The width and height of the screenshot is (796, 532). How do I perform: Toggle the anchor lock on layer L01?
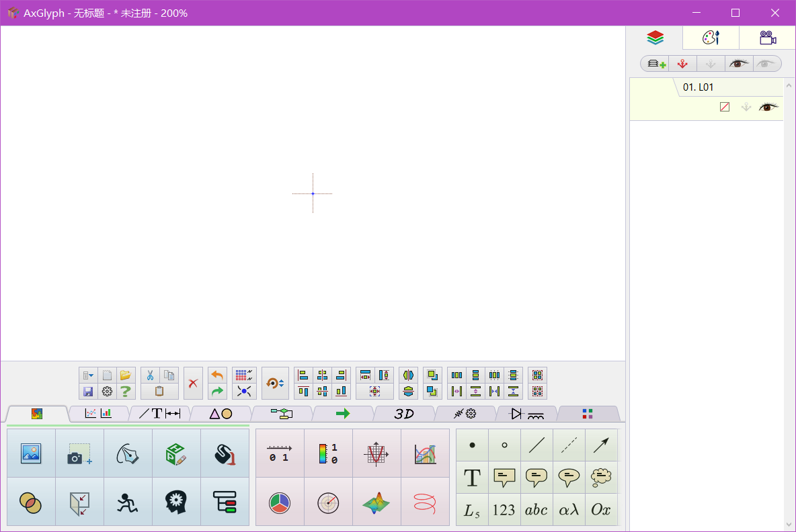pos(746,107)
